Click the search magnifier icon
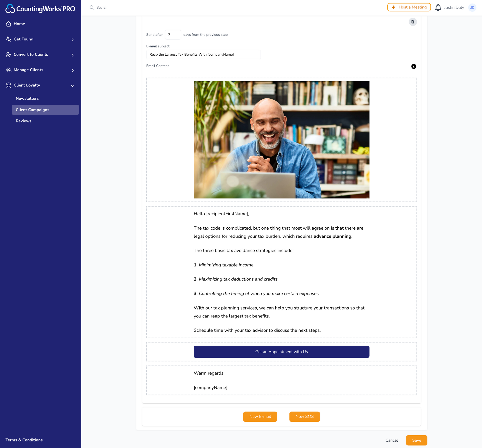Viewport: 482px width, 448px height. (92, 7)
